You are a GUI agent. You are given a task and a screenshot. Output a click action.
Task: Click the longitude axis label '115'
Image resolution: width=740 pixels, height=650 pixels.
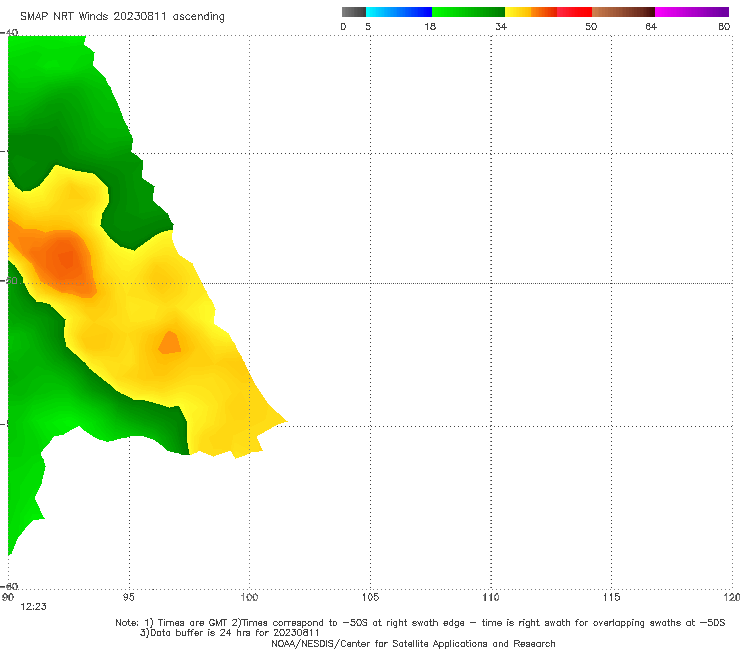[x=612, y=598]
